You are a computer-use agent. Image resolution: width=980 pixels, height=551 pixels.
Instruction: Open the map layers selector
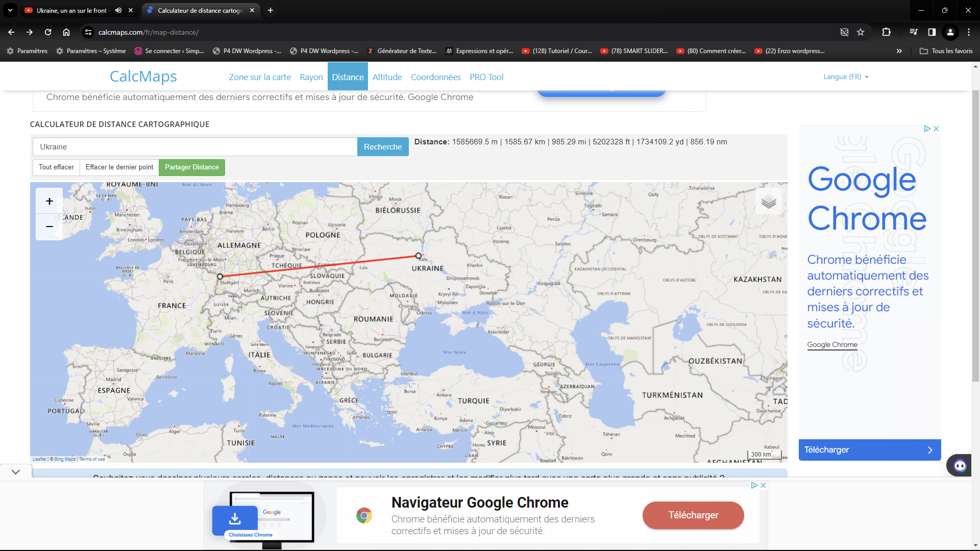(x=769, y=202)
